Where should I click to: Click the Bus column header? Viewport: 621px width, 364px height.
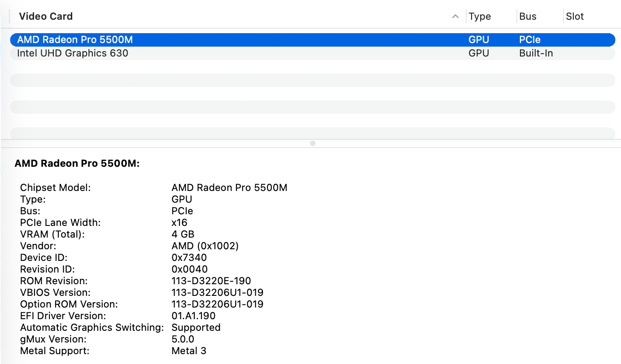[x=528, y=17]
